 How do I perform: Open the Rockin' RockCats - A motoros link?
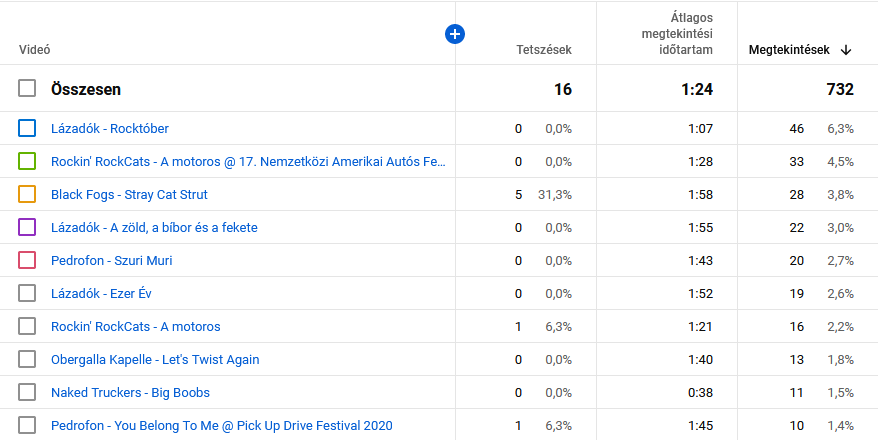pyautogui.click(x=136, y=326)
